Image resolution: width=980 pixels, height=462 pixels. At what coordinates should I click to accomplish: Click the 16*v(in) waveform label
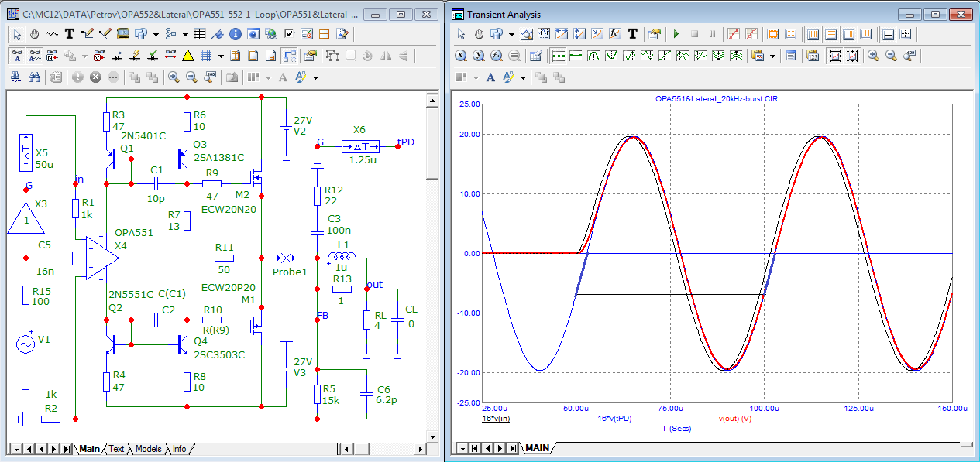[x=494, y=418]
